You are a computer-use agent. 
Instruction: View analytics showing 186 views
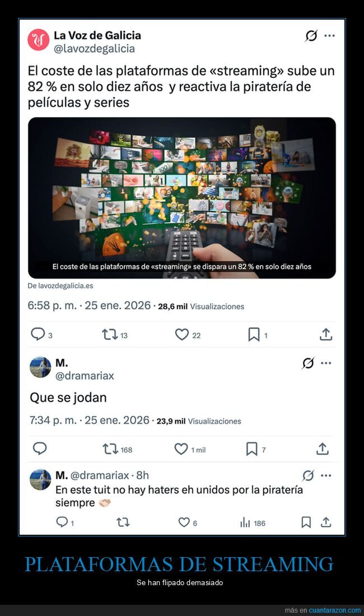[253, 522]
